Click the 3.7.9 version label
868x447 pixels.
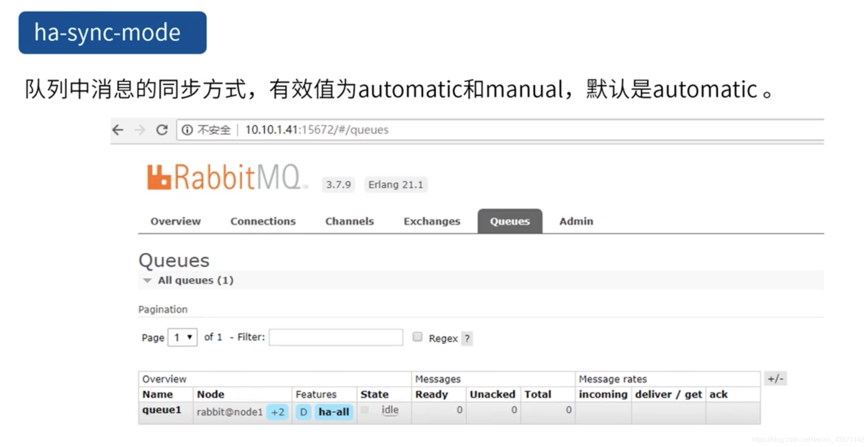click(x=338, y=184)
